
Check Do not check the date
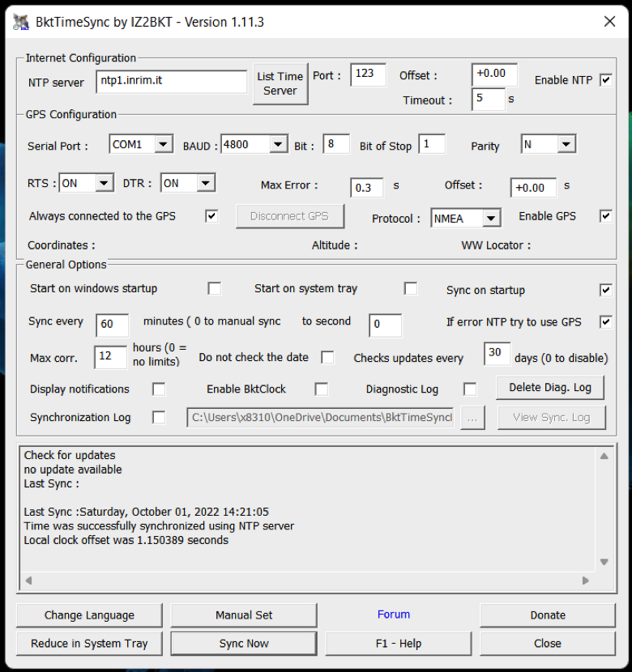[x=327, y=357]
